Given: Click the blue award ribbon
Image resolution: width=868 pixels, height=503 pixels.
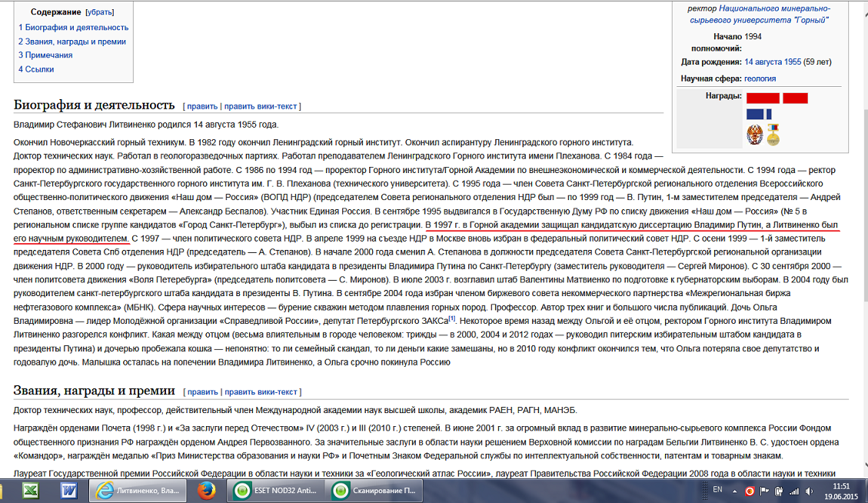Looking at the screenshot, I should click(x=758, y=114).
